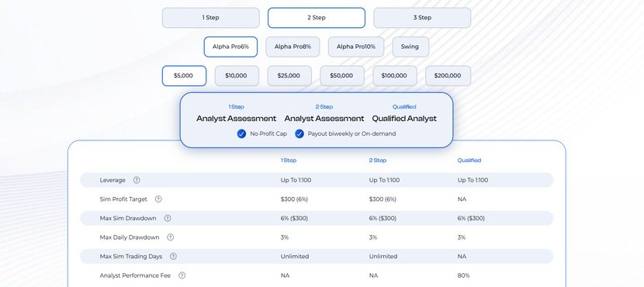Click the Max Sim Trading Days label
The image size is (644, 287).
[x=131, y=256]
